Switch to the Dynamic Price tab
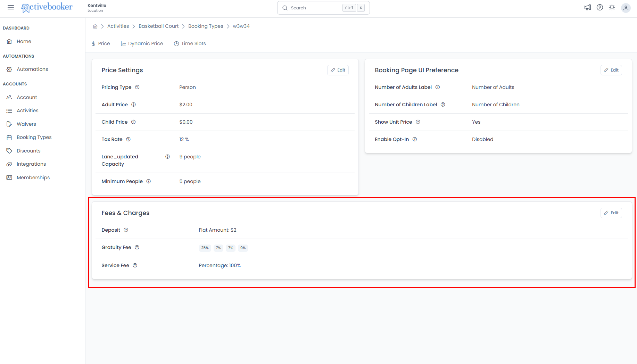 coord(142,43)
